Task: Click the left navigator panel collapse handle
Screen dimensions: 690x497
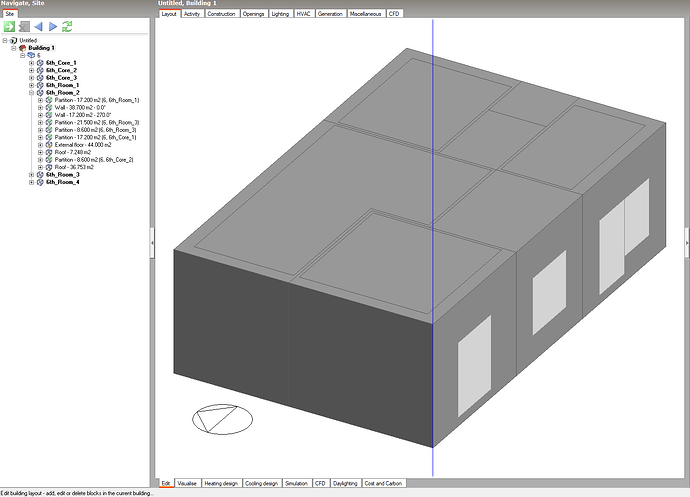Action: click(151, 242)
